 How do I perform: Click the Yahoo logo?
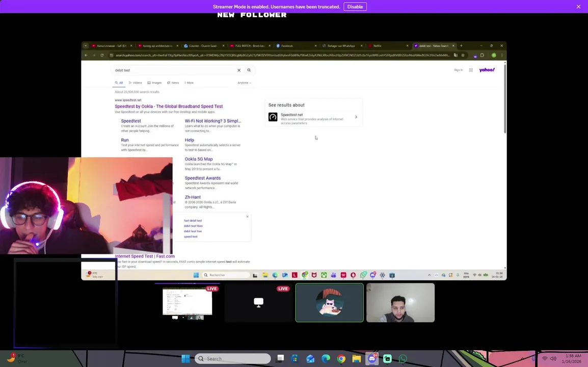click(x=487, y=70)
